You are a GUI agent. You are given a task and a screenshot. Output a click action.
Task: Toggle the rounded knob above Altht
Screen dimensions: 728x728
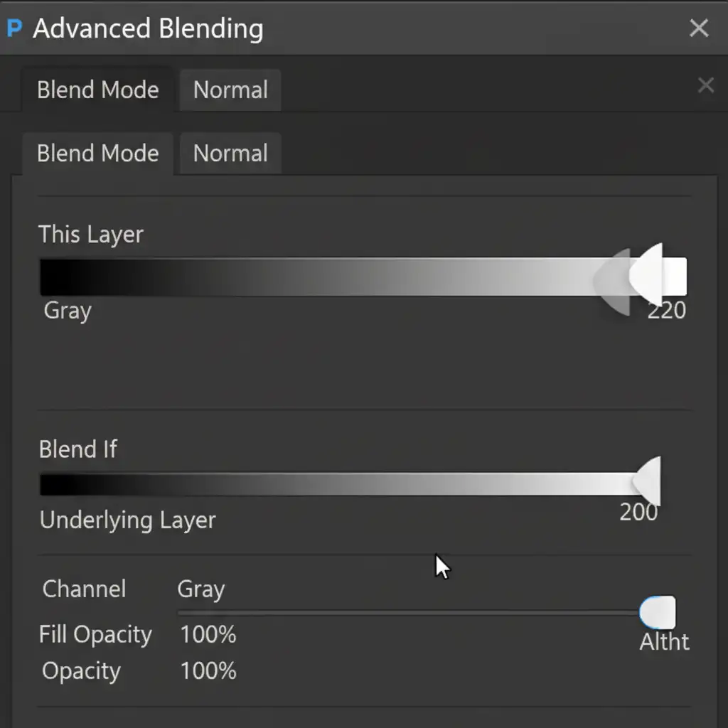click(x=658, y=613)
